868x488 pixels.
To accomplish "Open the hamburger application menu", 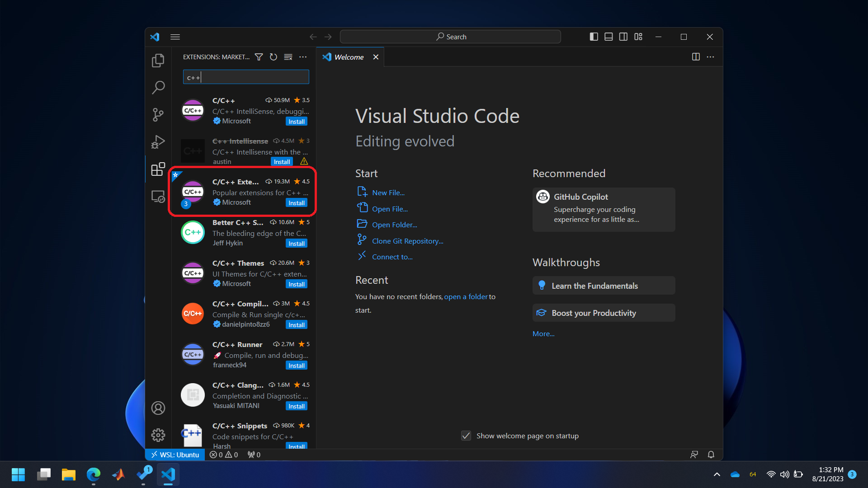I will click(x=175, y=37).
